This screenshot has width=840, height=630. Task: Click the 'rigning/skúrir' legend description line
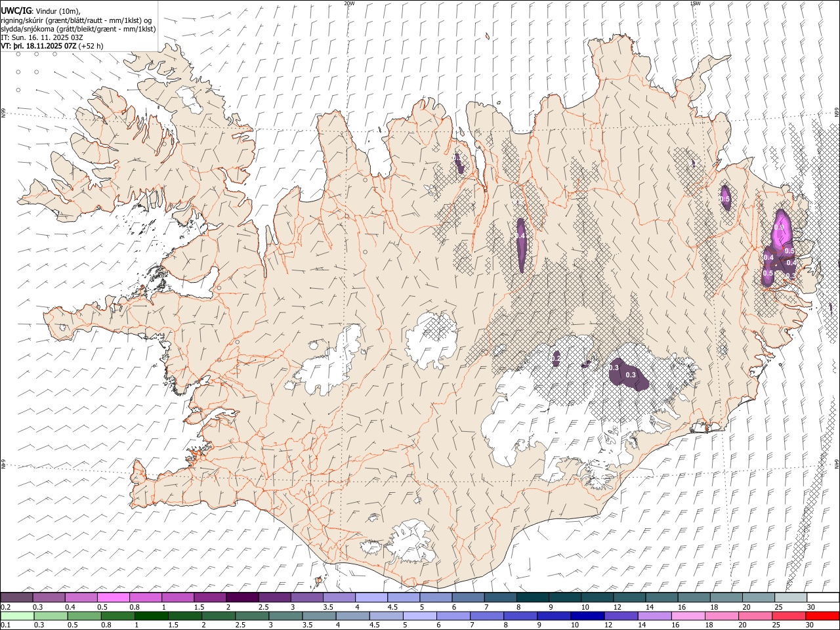(x=77, y=20)
